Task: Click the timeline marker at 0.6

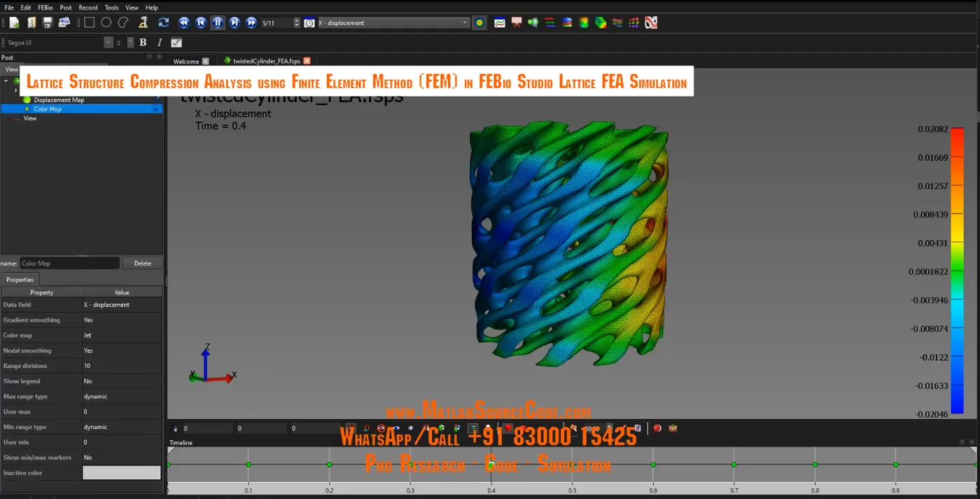Action: (653, 465)
